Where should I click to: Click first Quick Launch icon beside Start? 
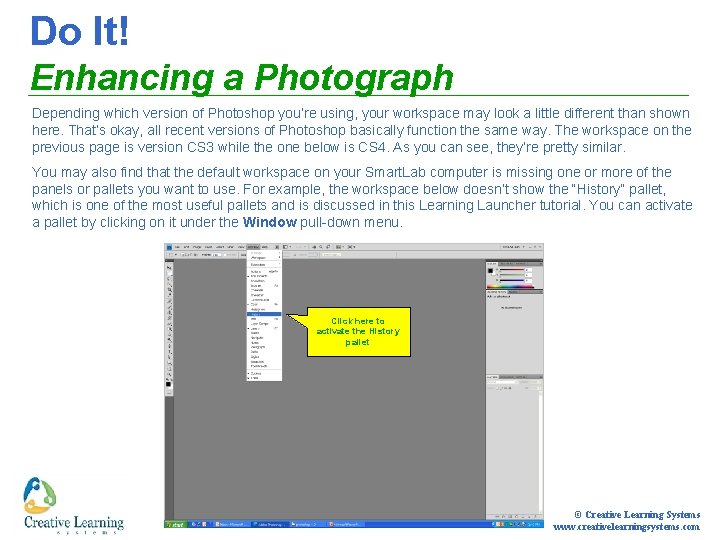point(193,523)
